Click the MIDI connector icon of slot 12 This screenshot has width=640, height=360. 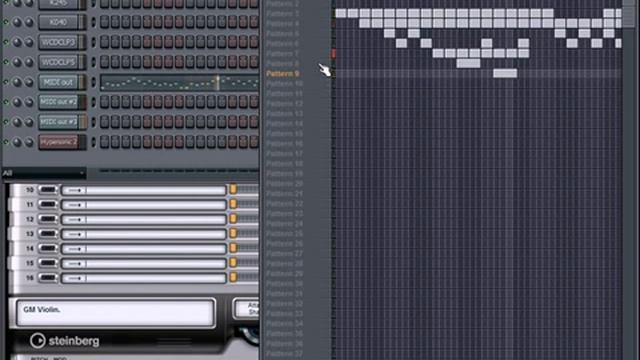pyautogui.click(x=48, y=219)
